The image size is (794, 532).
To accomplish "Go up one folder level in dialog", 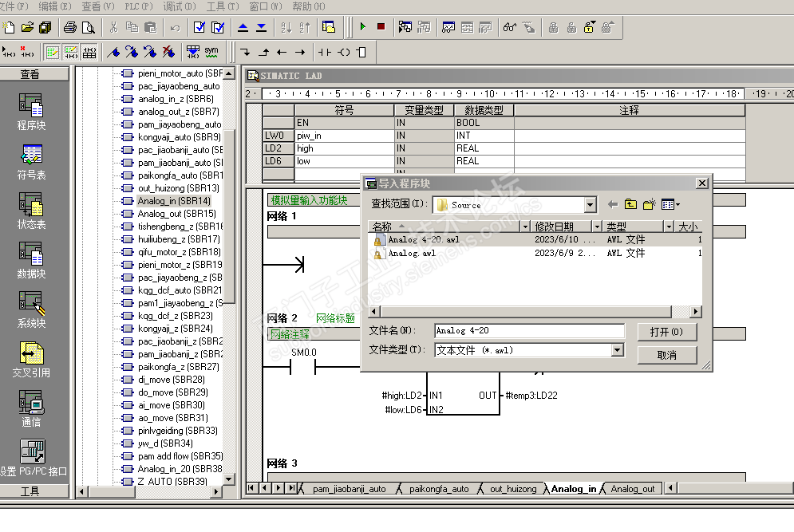I will pyautogui.click(x=630, y=205).
